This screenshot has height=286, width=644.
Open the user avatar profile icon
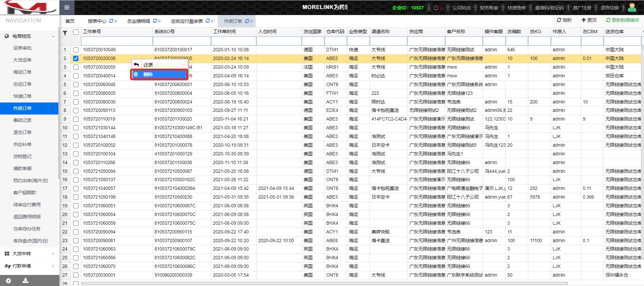click(x=632, y=7)
